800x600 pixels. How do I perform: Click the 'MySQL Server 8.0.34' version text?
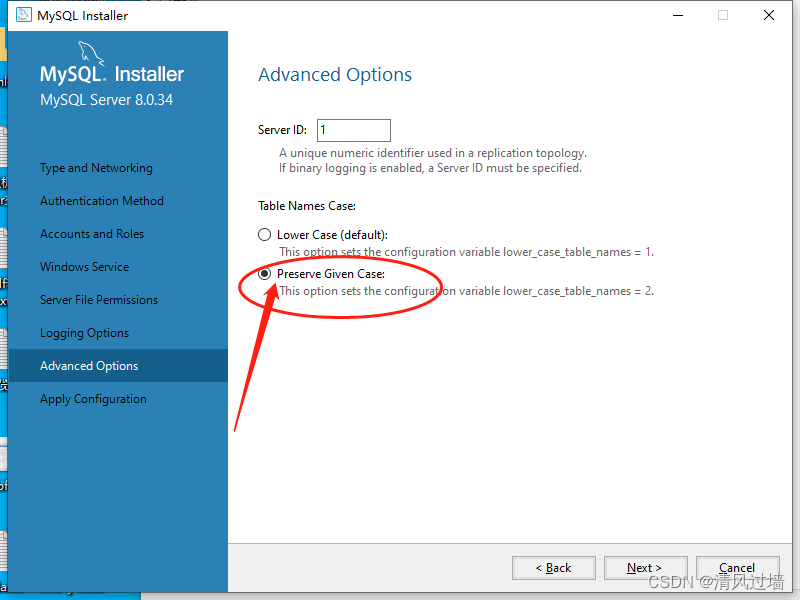coord(107,99)
